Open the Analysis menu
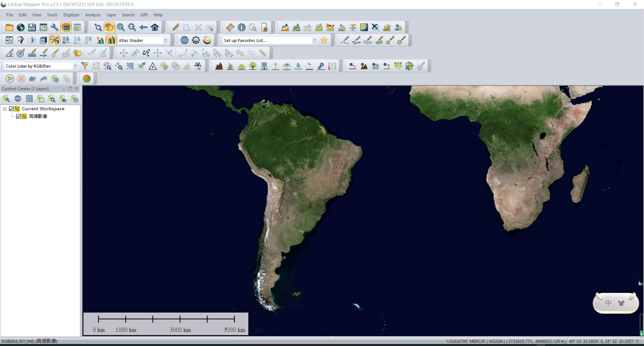 coord(93,15)
